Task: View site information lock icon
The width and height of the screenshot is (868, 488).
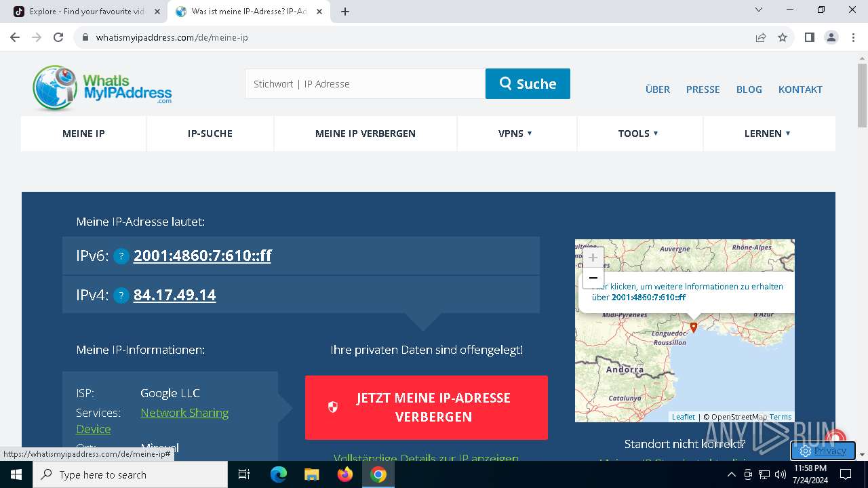Action: click(85, 37)
